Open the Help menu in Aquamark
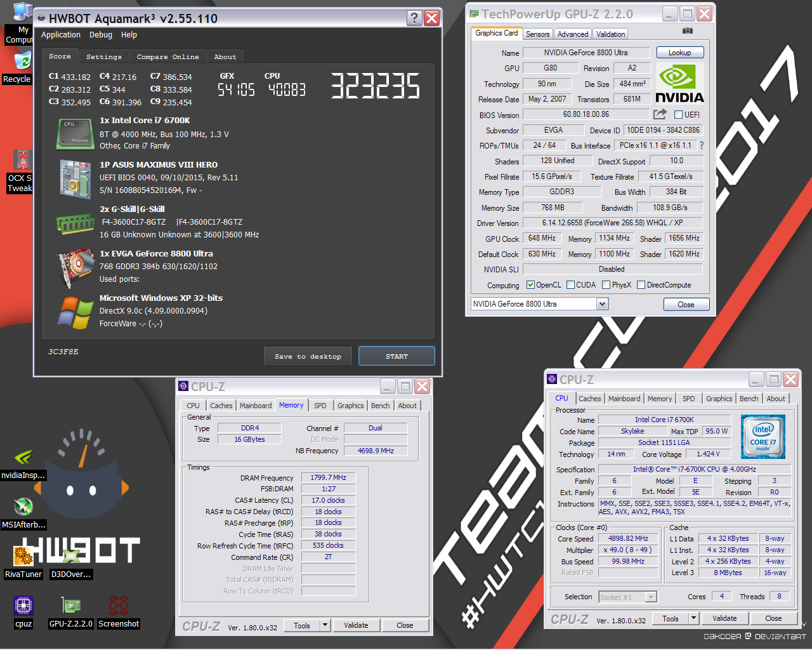The height and width of the screenshot is (650, 812). [x=129, y=35]
